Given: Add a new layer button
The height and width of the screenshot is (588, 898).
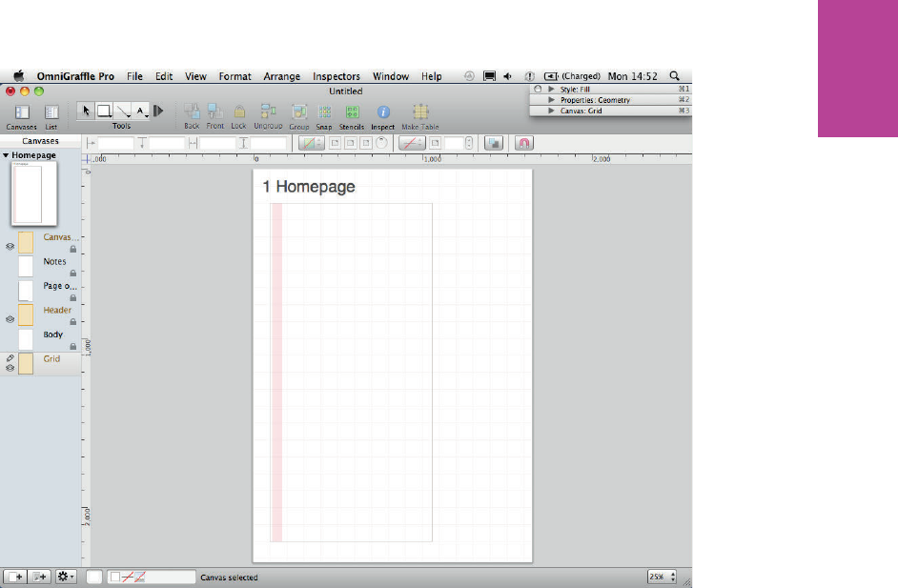Looking at the screenshot, I should click(39, 577).
